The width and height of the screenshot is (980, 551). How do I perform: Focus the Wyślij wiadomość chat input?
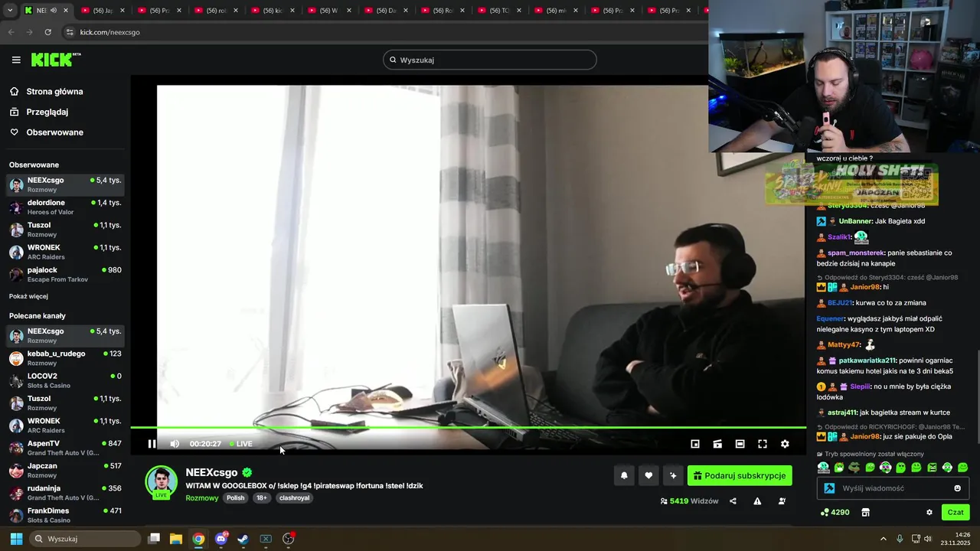click(x=894, y=488)
